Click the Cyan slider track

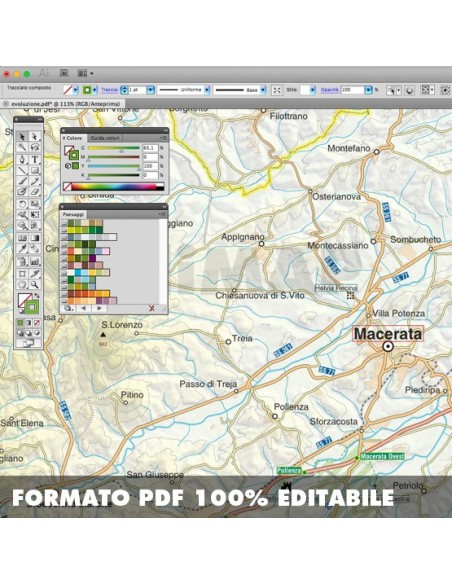114,148
